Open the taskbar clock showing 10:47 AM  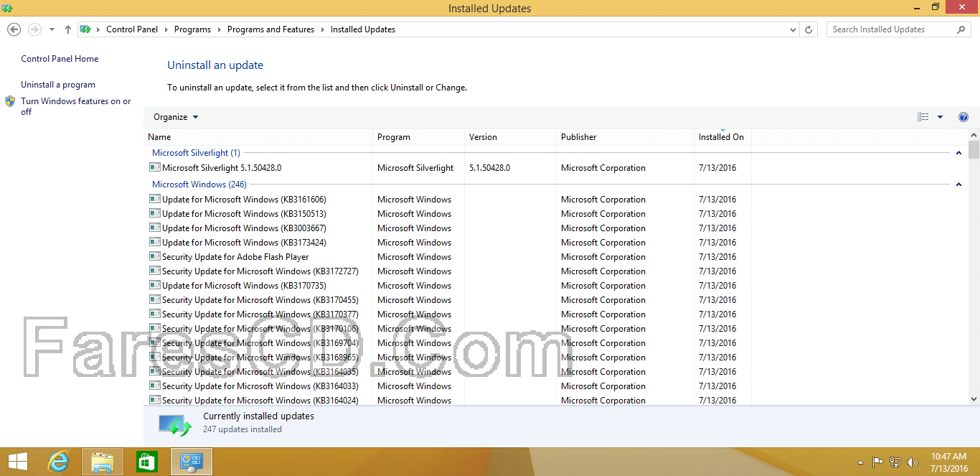coord(948,462)
